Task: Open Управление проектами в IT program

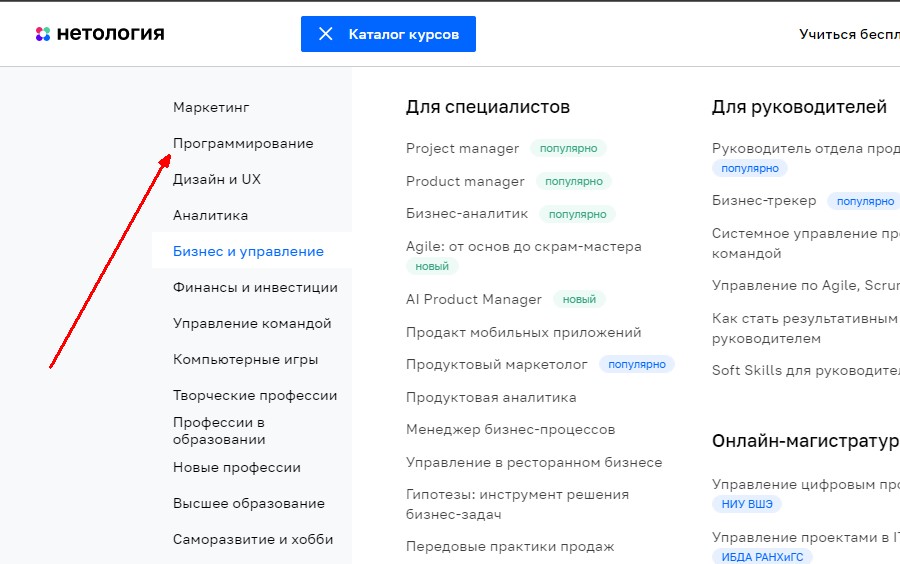Action: pos(806,538)
